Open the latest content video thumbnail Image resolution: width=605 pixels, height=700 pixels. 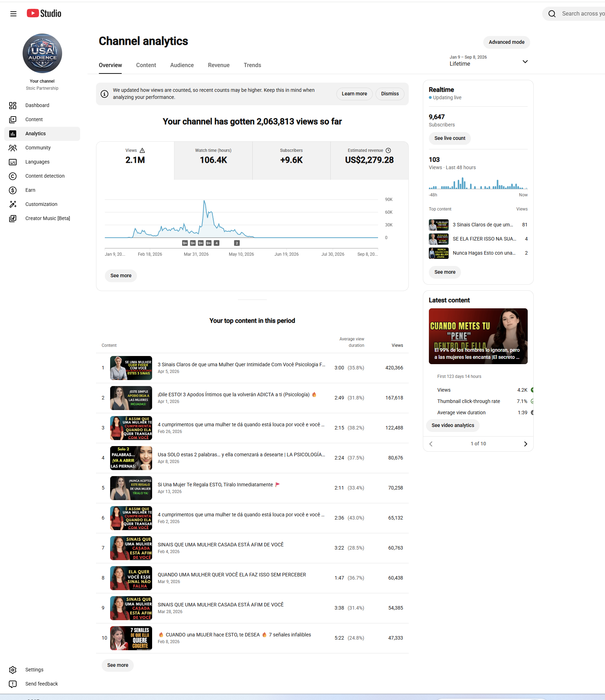pyautogui.click(x=478, y=336)
